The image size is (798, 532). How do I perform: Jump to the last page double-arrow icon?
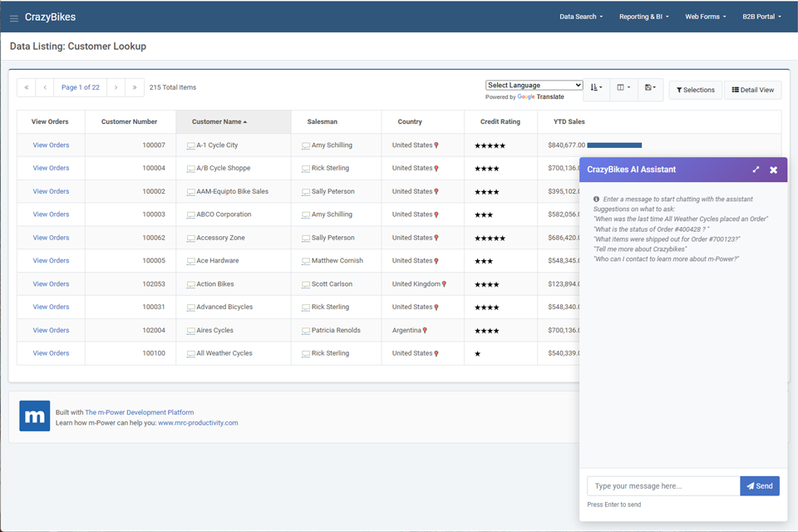point(135,87)
